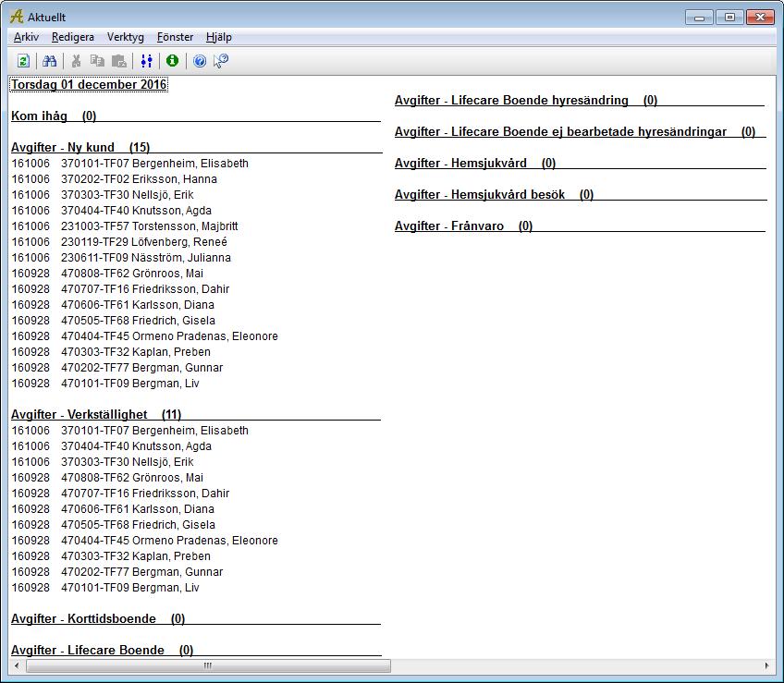Open the Avgifter - Lifecare Boende (0) heading
The height and width of the screenshot is (683, 784).
(102, 651)
